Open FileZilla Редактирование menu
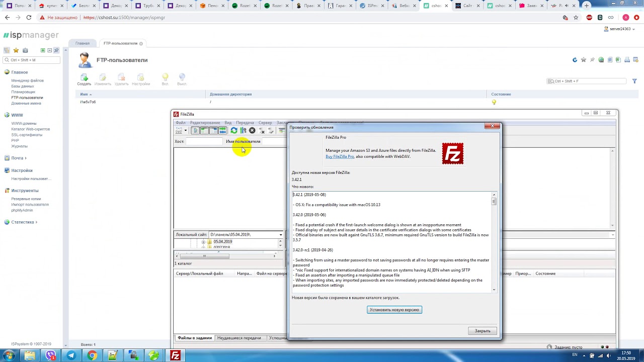 point(205,123)
